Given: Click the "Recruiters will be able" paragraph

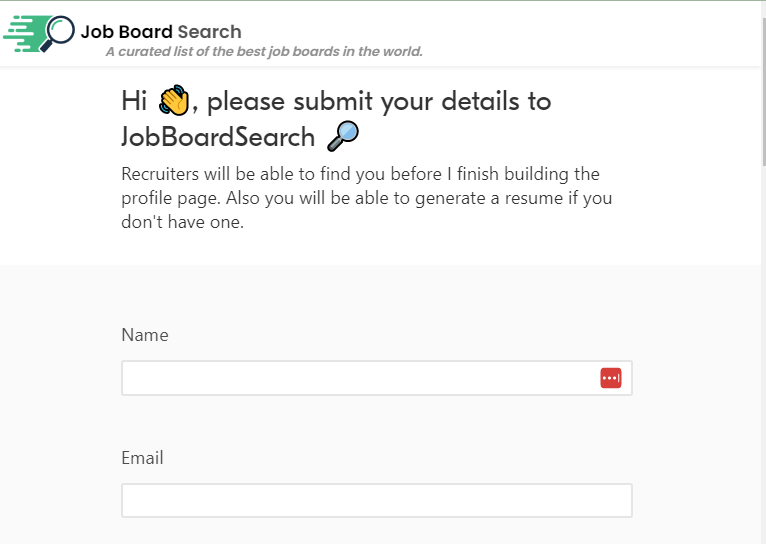Looking at the screenshot, I should coord(360,175).
